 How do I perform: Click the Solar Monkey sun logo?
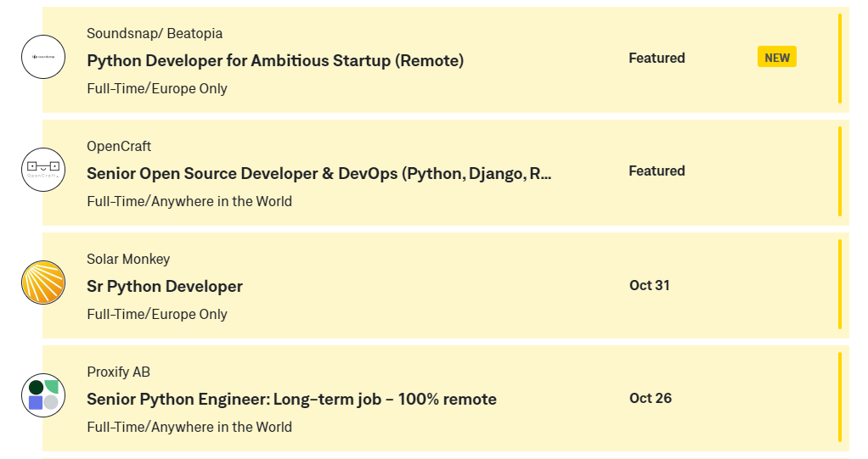tap(43, 283)
